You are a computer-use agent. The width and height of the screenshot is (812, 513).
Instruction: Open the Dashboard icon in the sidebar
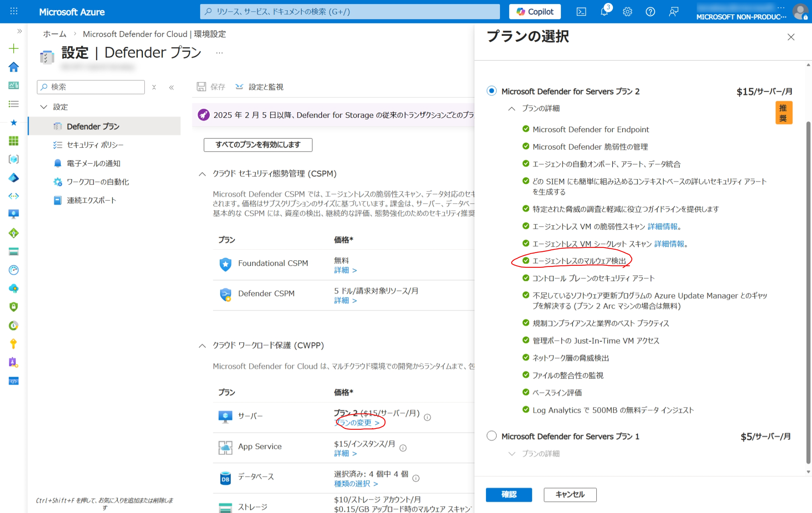(14, 85)
